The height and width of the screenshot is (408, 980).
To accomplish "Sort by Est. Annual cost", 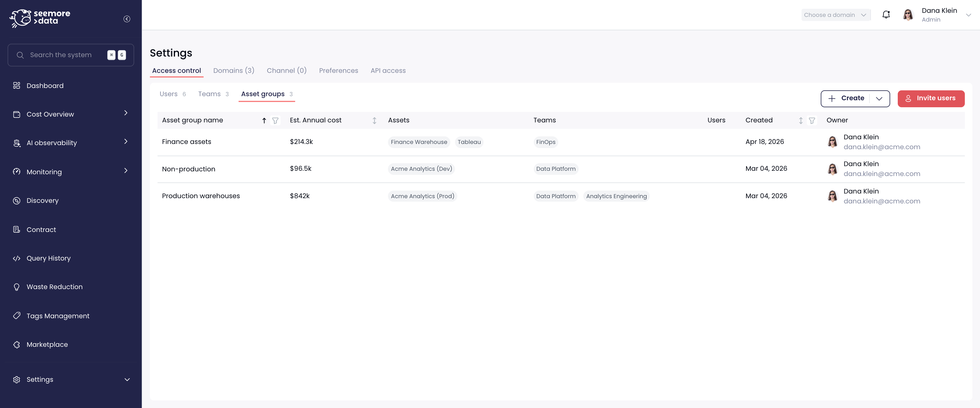I will coord(374,121).
